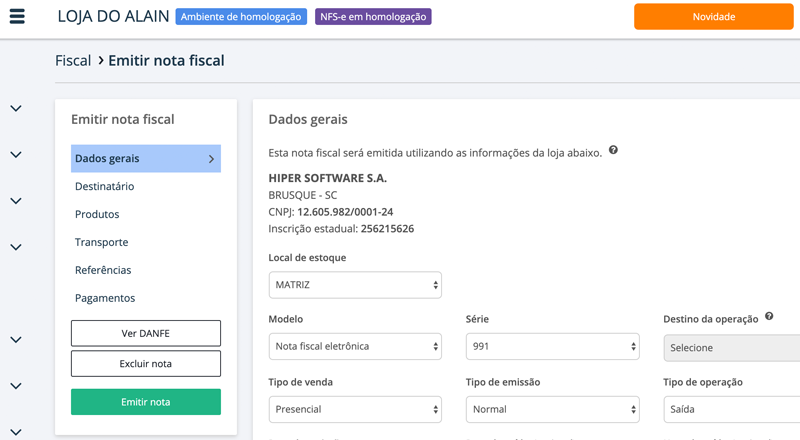This screenshot has height=440, width=800.
Task: Click help icon next to Destino da operação
Action: (769, 317)
